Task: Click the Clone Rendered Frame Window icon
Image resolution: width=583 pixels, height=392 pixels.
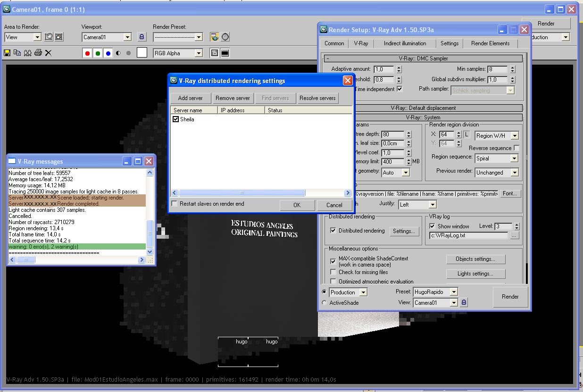Action: tap(28, 53)
